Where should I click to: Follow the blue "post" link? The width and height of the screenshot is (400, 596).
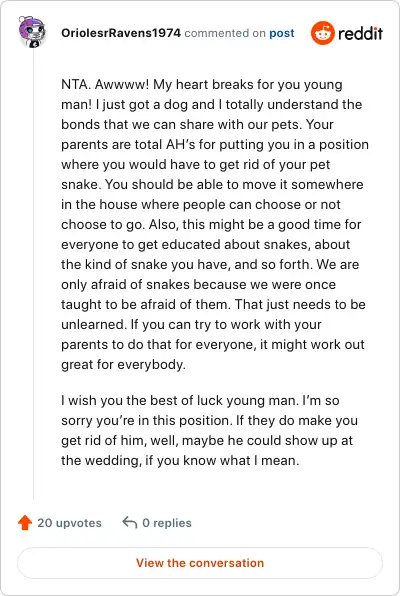[282, 33]
